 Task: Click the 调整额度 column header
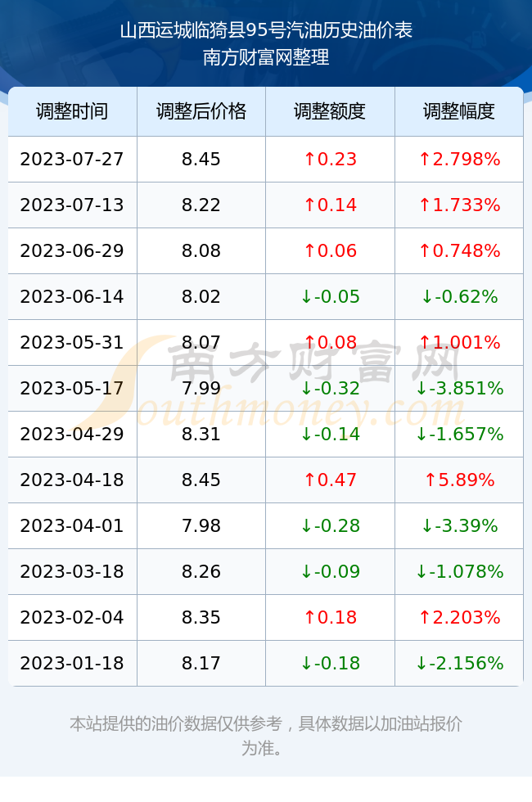point(330,111)
